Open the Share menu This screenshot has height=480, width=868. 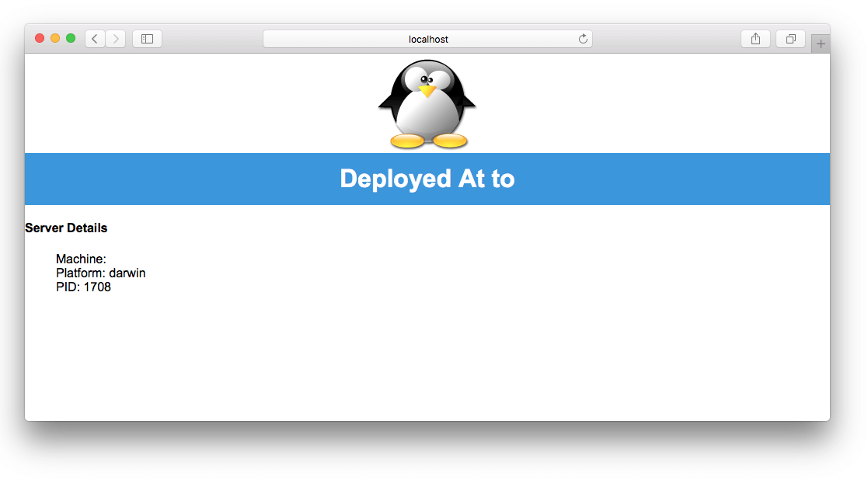click(755, 39)
